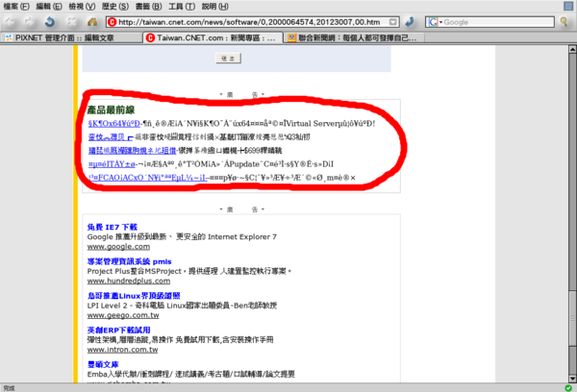The width and height of the screenshot is (577, 392).
Task: Open the garbled link containing ITAY
Action: [112, 164]
